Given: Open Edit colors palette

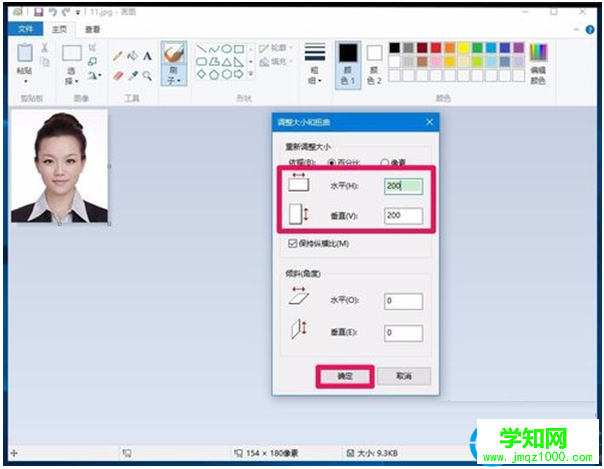Looking at the screenshot, I should click(x=538, y=64).
